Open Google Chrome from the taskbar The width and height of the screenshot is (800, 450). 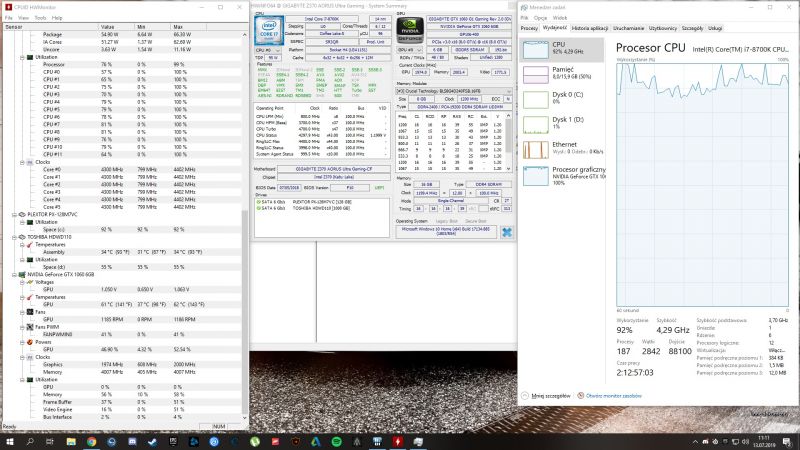coord(91,442)
